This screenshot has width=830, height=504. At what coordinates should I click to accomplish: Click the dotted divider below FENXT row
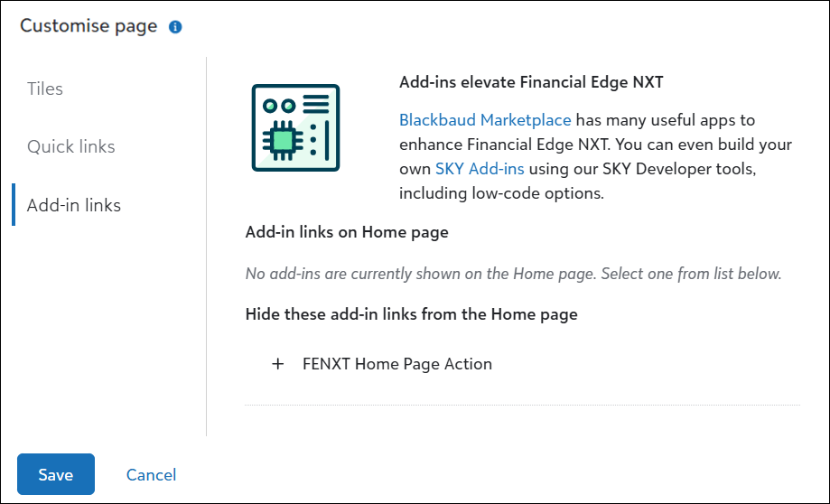522,406
